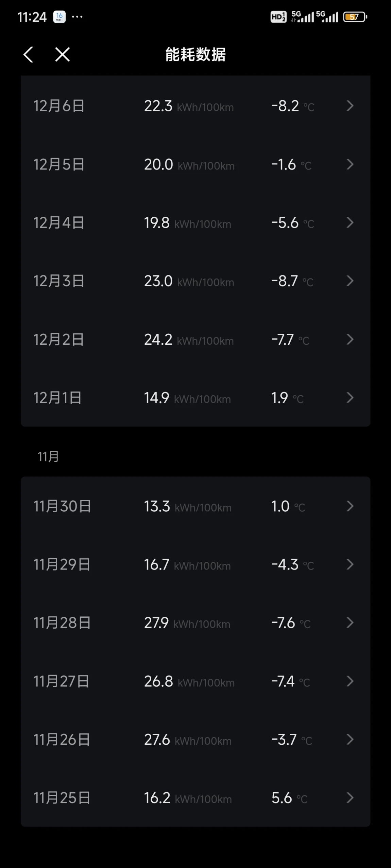
Task: Tap the HD call status icon
Action: point(278,17)
